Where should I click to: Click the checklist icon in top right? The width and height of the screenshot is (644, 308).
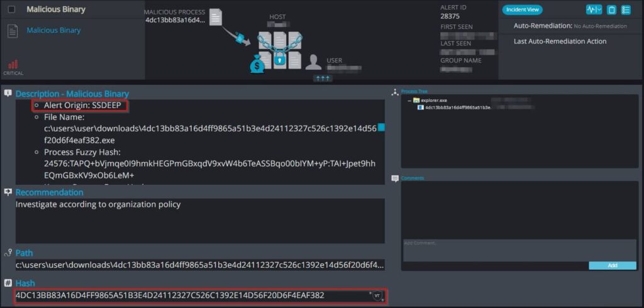pyautogui.click(x=626, y=10)
